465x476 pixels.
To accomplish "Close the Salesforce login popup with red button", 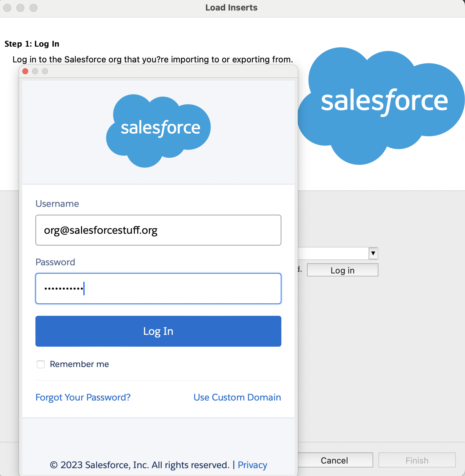I will [x=25, y=71].
